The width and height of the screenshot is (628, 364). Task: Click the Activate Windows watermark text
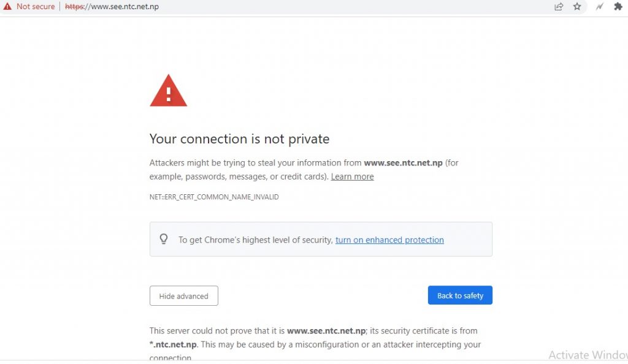(x=588, y=355)
